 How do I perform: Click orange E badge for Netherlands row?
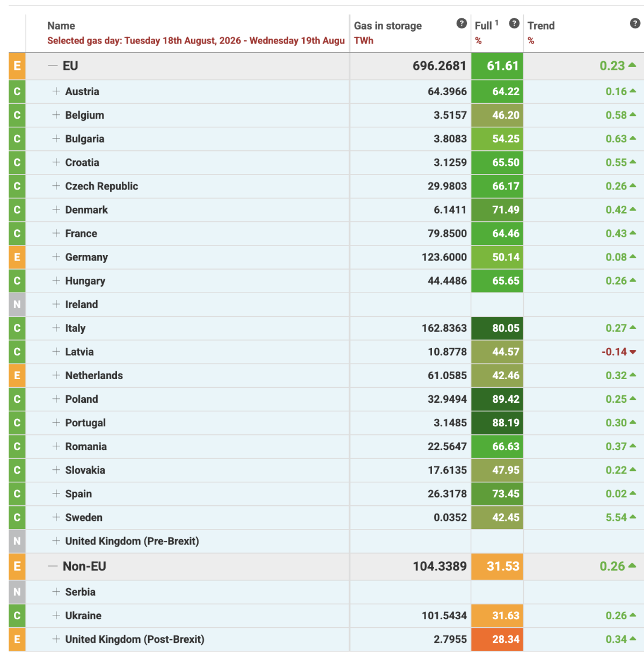coord(17,375)
